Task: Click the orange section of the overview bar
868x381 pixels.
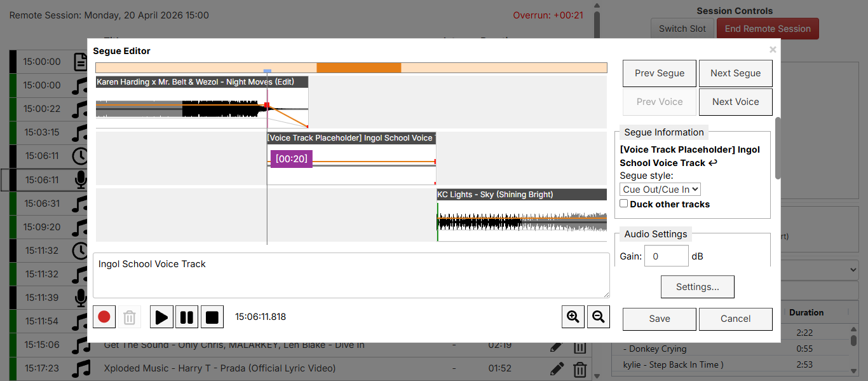Action: [359, 67]
